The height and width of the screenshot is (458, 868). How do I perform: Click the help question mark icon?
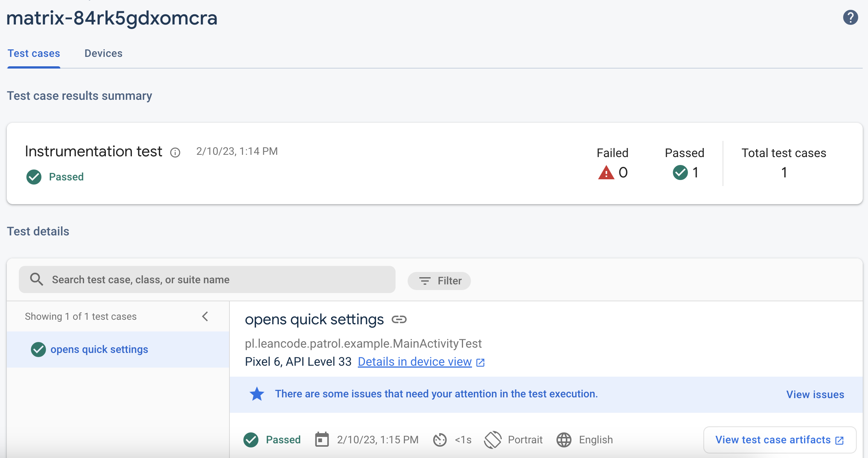851,17
